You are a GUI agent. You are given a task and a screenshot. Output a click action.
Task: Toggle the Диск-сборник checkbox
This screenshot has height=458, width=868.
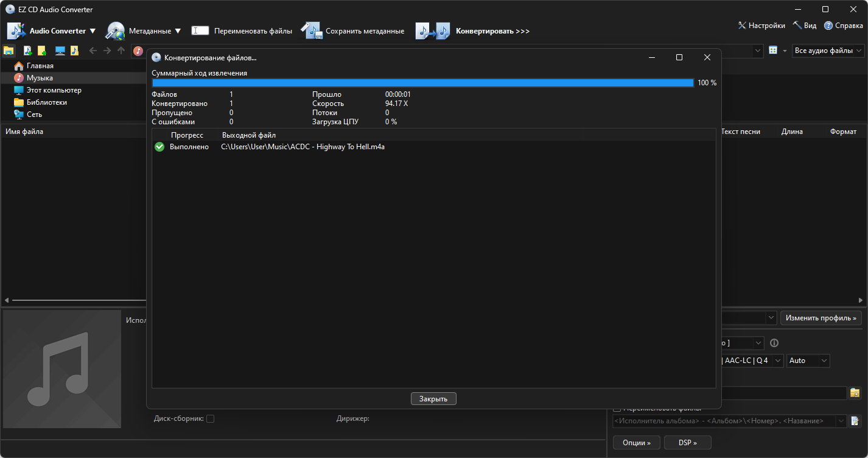210,418
